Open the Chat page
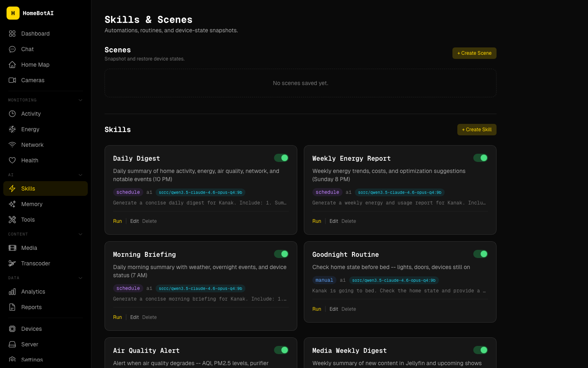 (27, 49)
